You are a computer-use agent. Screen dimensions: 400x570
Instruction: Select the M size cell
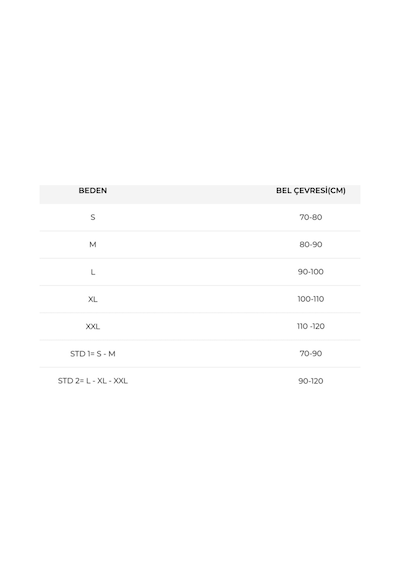93,245
